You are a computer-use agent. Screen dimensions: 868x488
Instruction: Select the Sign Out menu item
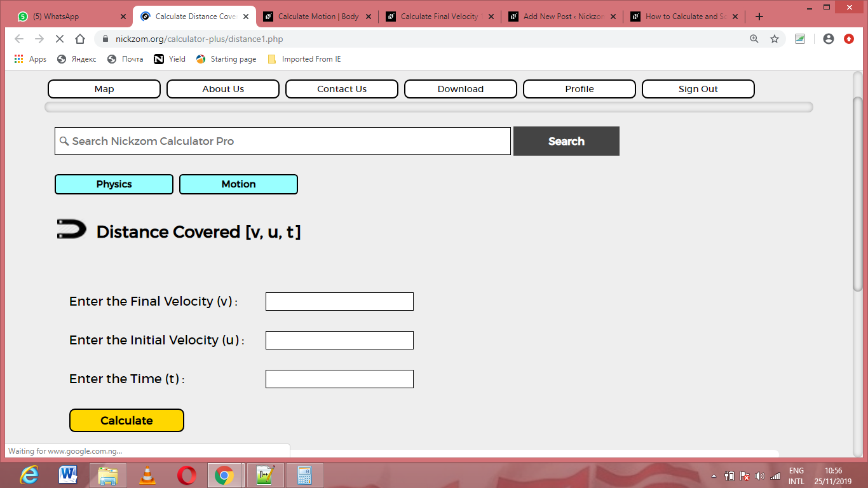tap(698, 89)
